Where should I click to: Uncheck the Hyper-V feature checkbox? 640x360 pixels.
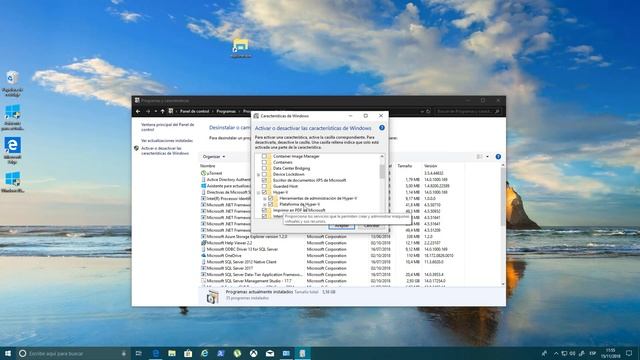(x=264, y=192)
